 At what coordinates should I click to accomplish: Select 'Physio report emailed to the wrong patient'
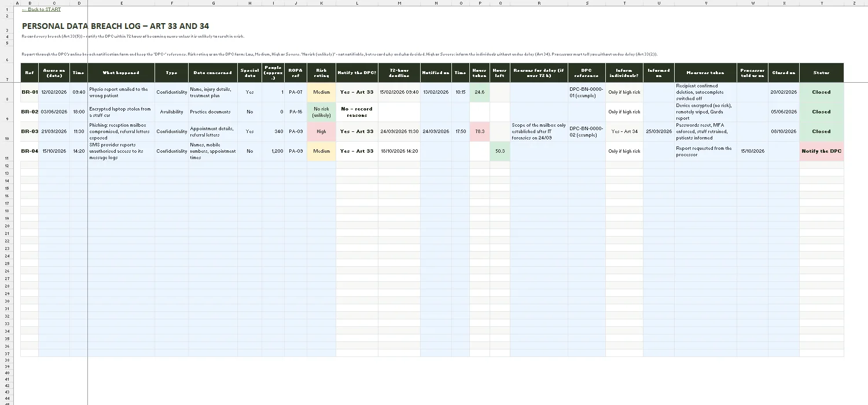pyautogui.click(x=121, y=92)
